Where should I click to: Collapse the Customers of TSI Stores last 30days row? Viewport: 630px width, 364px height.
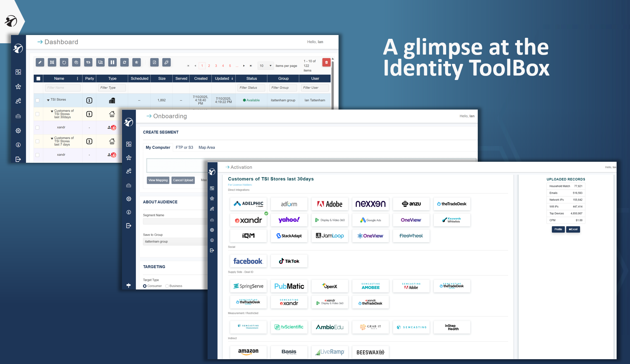[52, 111]
